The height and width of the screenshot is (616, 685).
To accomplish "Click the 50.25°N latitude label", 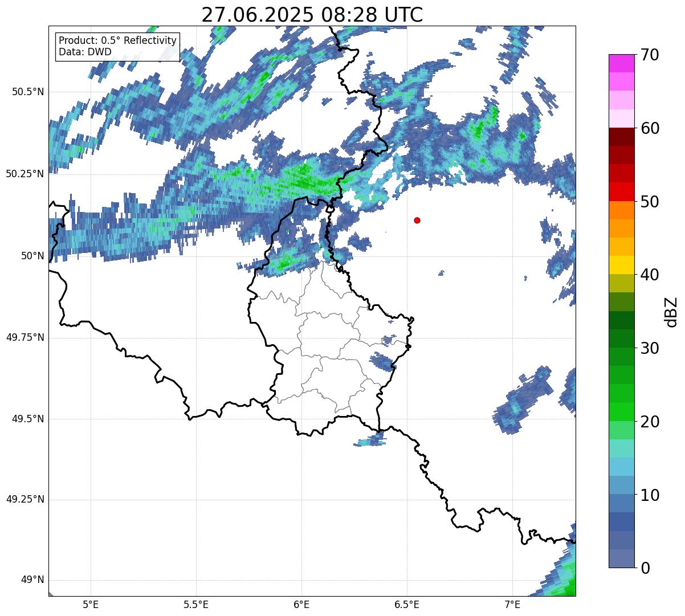I will [x=25, y=174].
